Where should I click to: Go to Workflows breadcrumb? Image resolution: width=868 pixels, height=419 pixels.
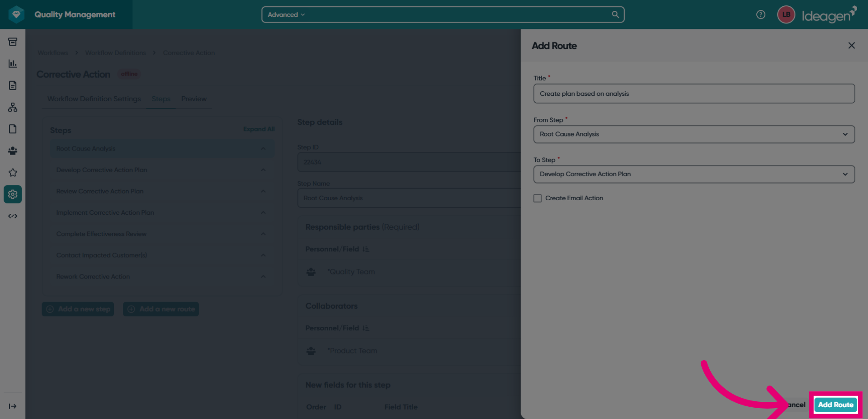pyautogui.click(x=53, y=53)
